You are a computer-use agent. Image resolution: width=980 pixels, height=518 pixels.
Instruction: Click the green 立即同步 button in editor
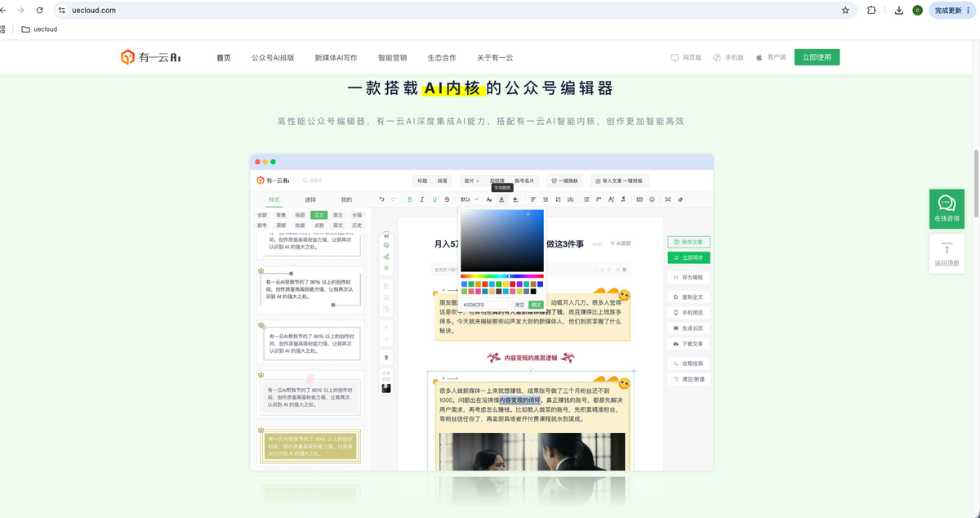pos(687,257)
